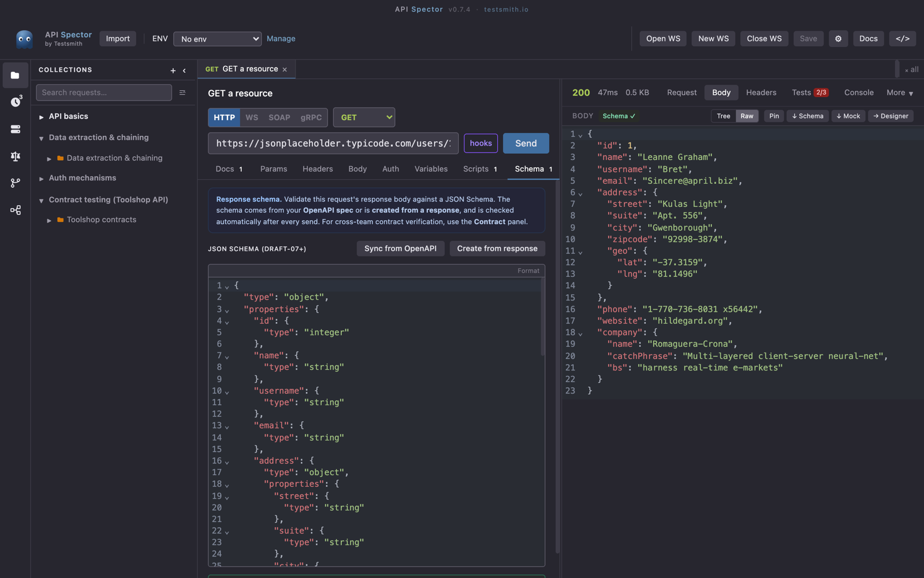The width and height of the screenshot is (924, 578).
Task: Click the request URL field
Action: click(x=333, y=143)
